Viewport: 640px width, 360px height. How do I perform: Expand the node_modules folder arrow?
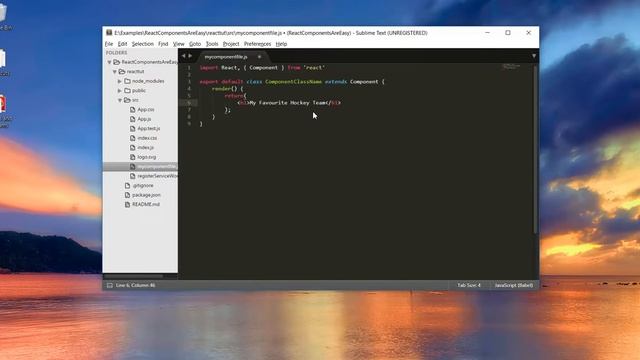click(x=120, y=81)
